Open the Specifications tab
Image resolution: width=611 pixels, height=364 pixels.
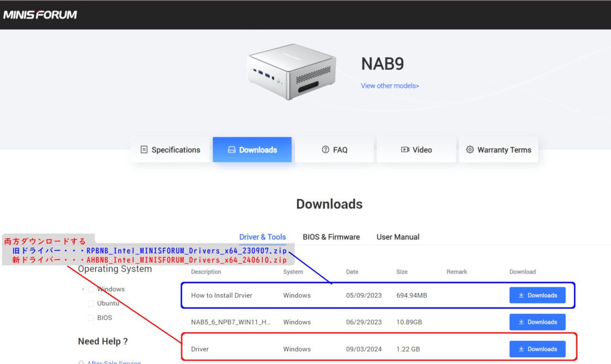coord(170,150)
